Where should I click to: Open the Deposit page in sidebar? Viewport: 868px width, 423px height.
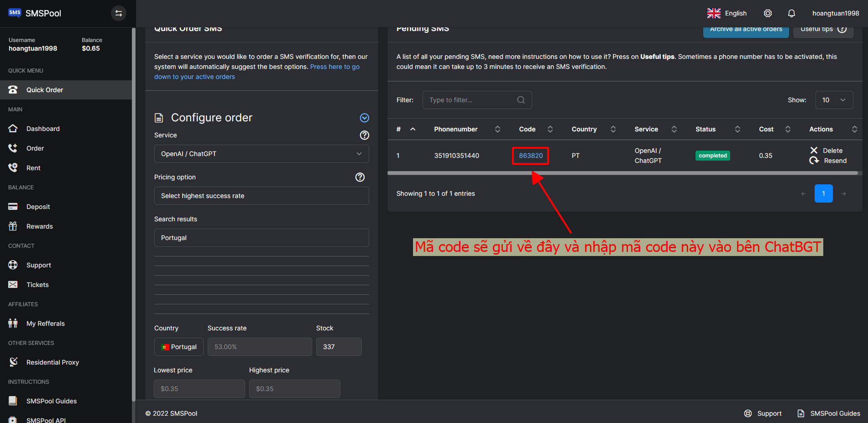pos(38,207)
